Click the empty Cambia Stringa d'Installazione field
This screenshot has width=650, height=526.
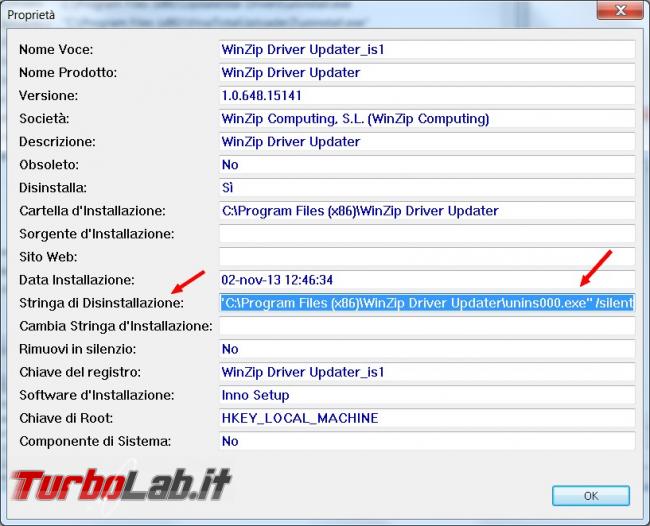[x=427, y=326]
